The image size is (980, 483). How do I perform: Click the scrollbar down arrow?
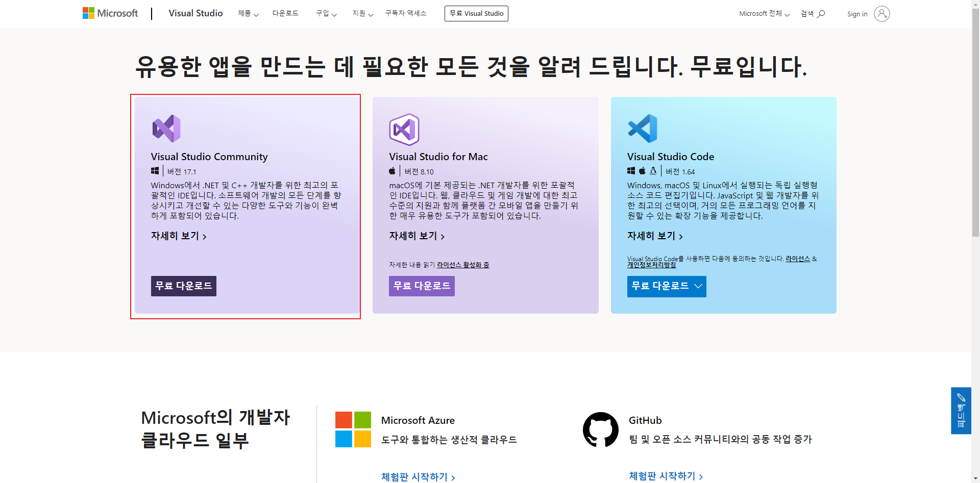point(975,479)
